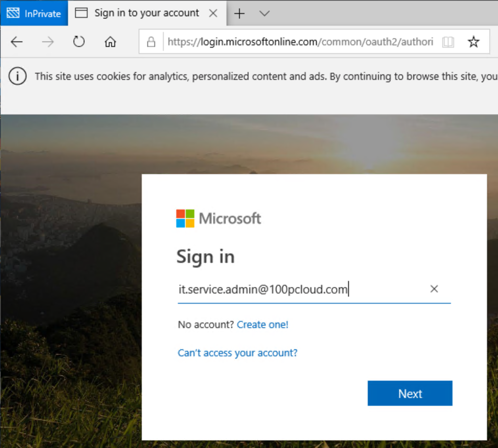Open the 'Create one!' account link
This screenshot has height=448, width=498.
[x=263, y=324]
